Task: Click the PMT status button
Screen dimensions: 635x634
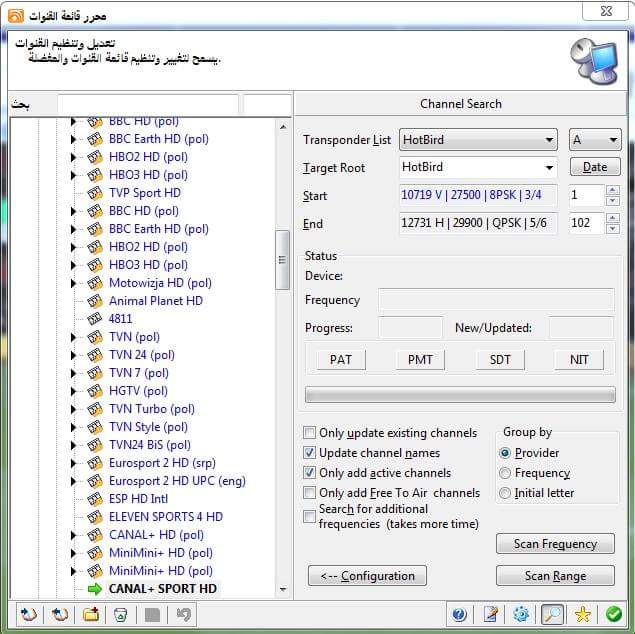Action: pyautogui.click(x=420, y=360)
